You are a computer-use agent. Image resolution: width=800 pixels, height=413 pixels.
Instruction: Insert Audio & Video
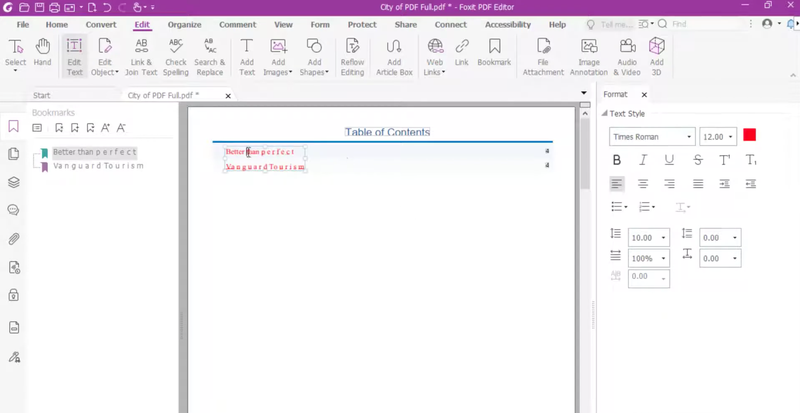pos(627,57)
